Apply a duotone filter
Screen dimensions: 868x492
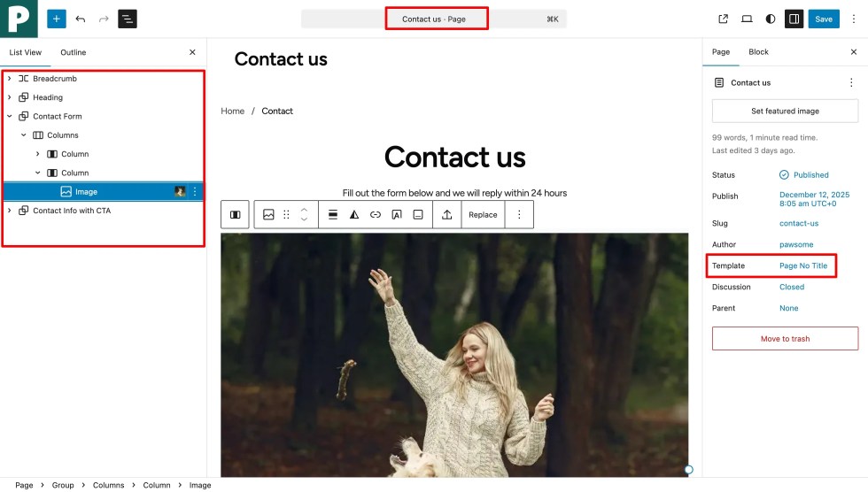click(354, 214)
